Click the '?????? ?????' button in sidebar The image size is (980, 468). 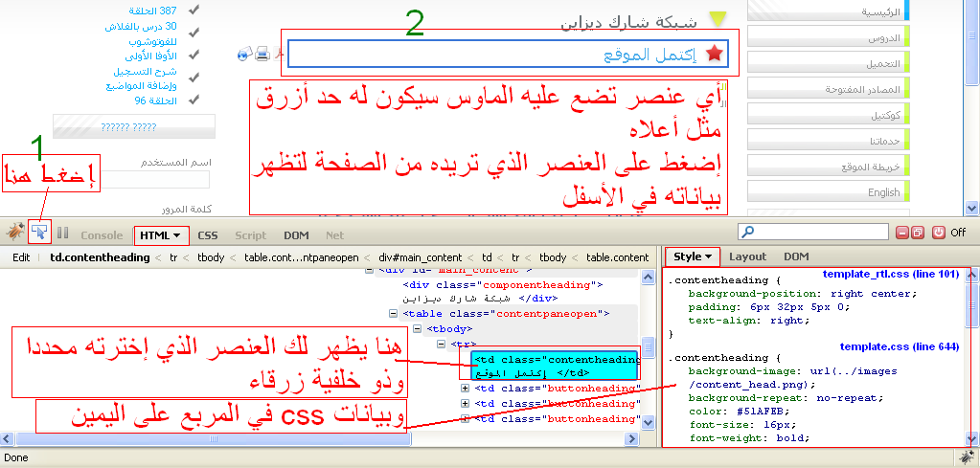[134, 126]
